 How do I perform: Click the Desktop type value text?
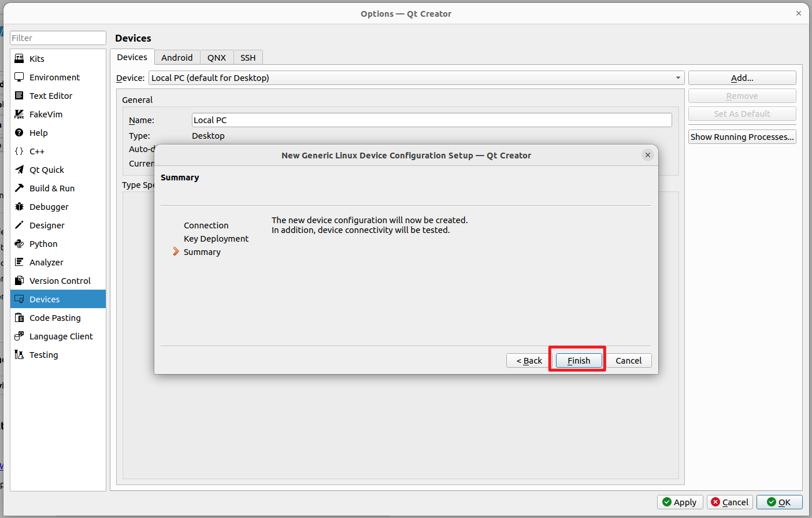(x=208, y=136)
